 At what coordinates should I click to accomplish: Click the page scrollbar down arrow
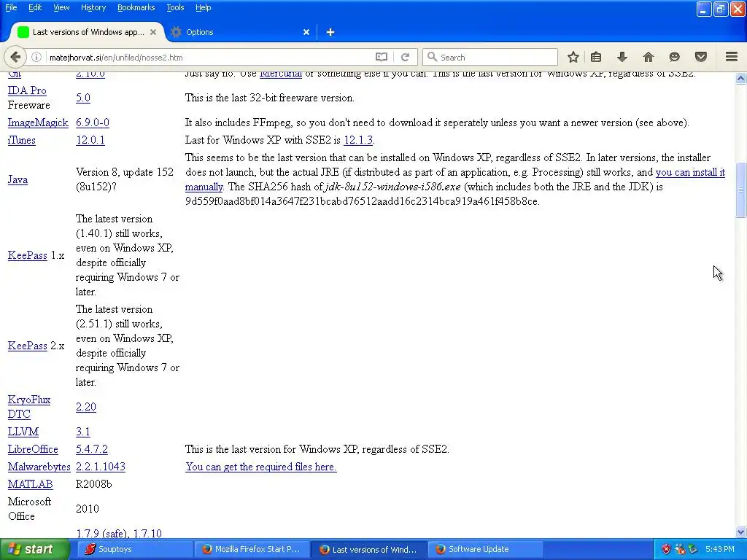(741, 532)
